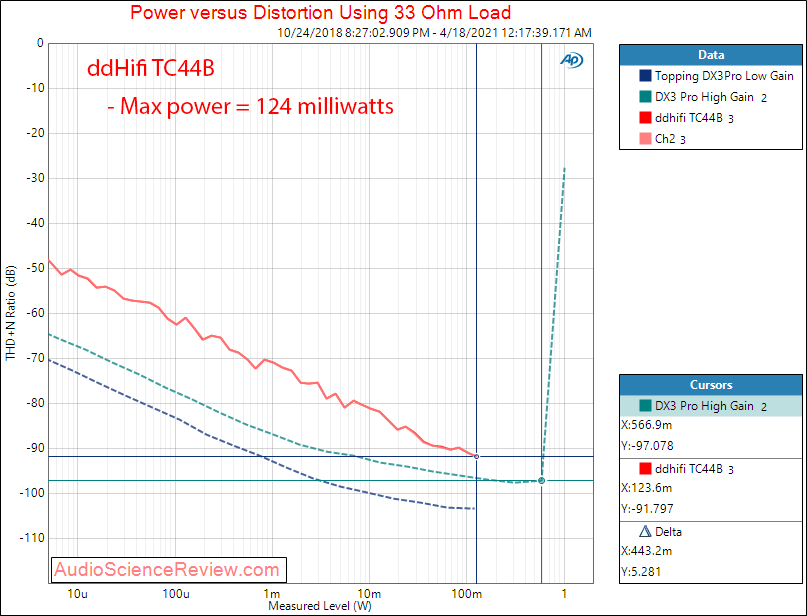
Task: Click the red swatch in the Cursors panel
Action: (x=645, y=468)
